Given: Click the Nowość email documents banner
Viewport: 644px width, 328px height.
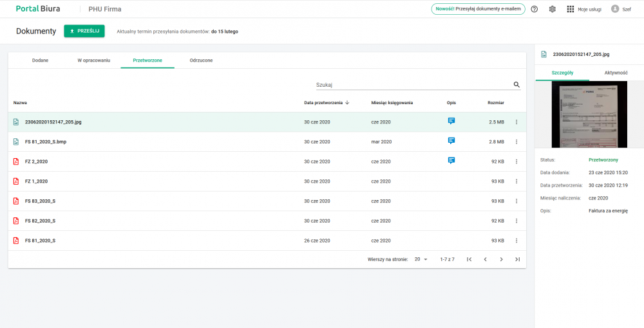Looking at the screenshot, I should point(478,9).
